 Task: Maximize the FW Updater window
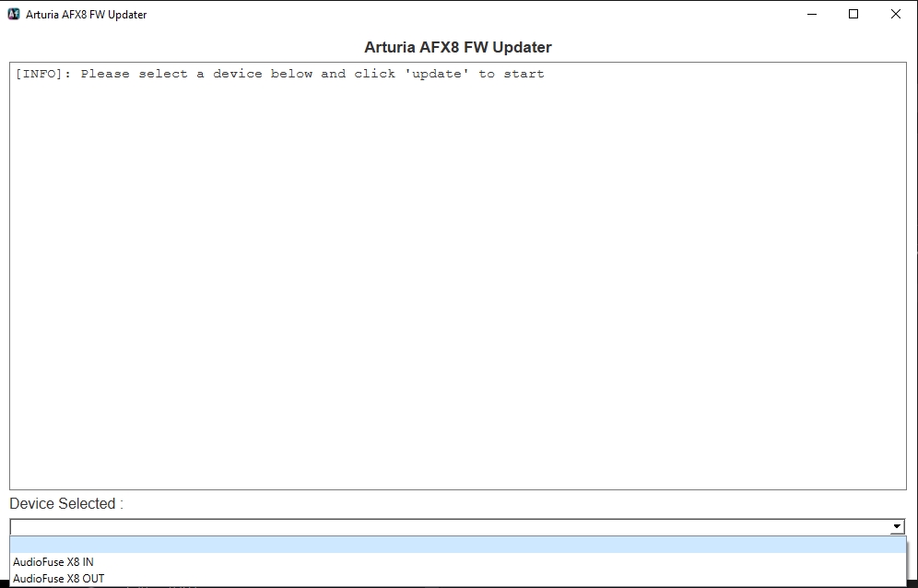pos(853,14)
